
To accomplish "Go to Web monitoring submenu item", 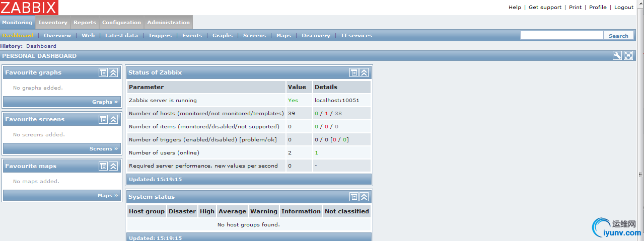I will tap(88, 36).
